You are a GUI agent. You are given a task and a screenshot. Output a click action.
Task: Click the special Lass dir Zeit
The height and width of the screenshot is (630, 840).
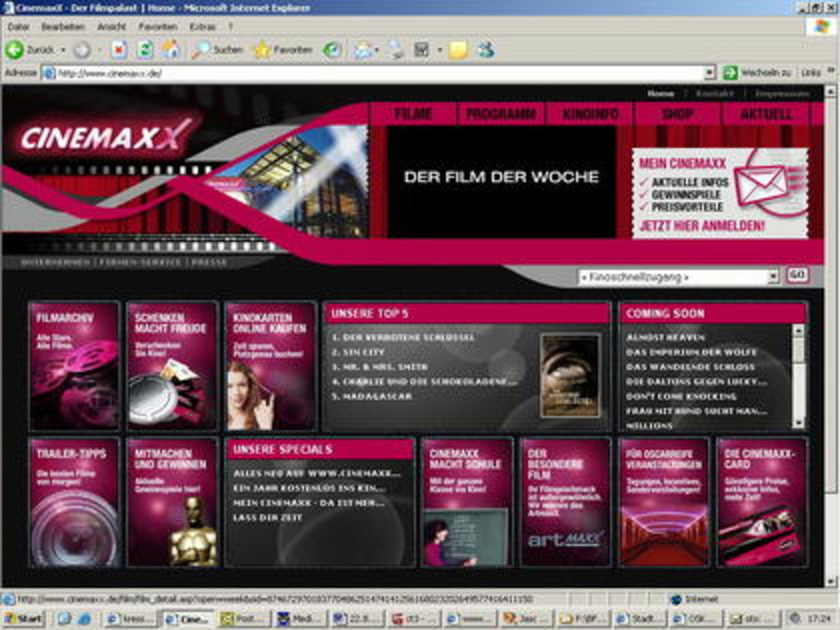tap(267, 517)
